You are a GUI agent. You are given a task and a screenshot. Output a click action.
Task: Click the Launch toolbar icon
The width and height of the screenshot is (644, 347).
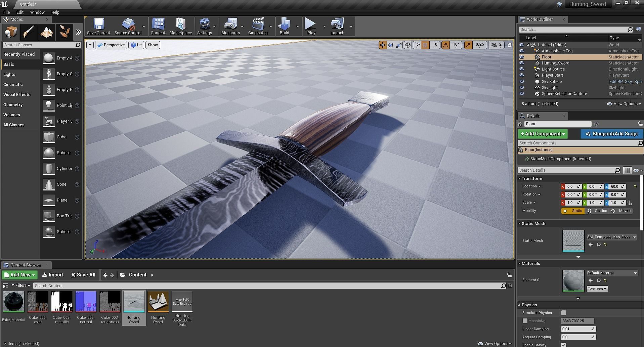(337, 26)
